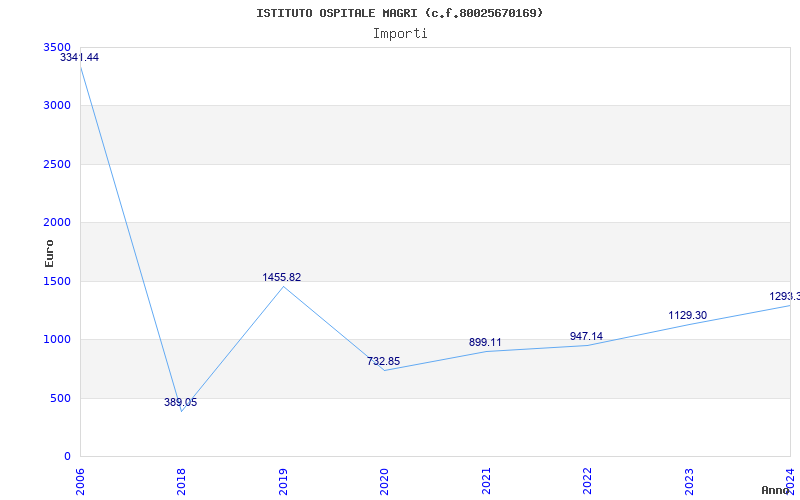The width and height of the screenshot is (800, 500).
Task: Click the 2019 x-axis year label
Action: coord(283,481)
